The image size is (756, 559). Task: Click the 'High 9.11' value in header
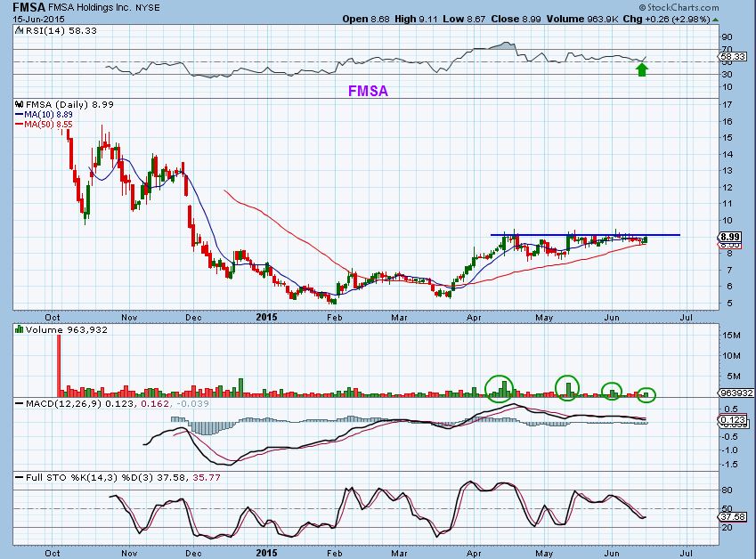(x=416, y=19)
